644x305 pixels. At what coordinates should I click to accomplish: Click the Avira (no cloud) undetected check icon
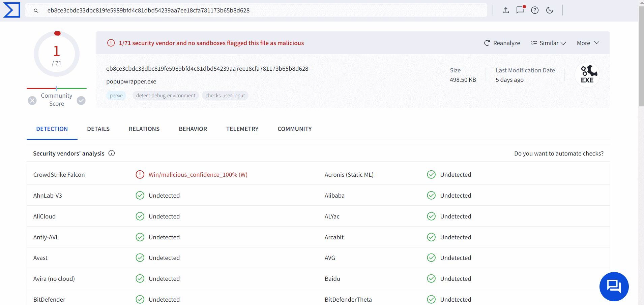pyautogui.click(x=140, y=278)
